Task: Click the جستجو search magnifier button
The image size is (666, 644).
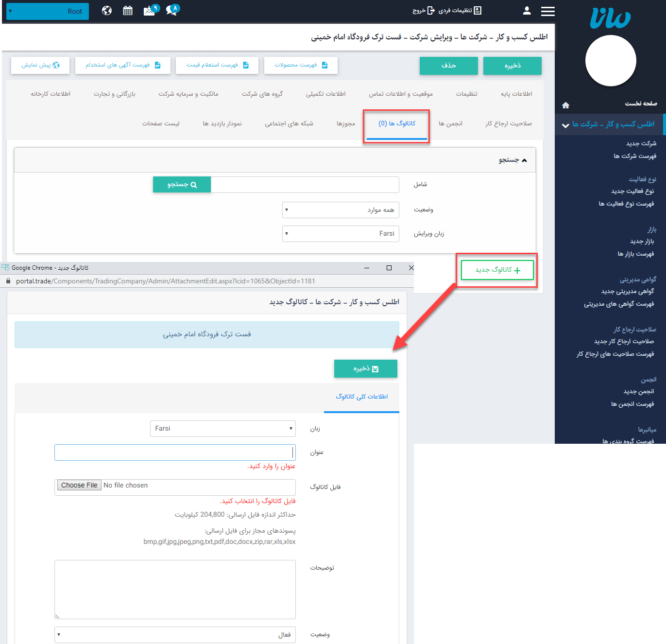Action: (182, 184)
